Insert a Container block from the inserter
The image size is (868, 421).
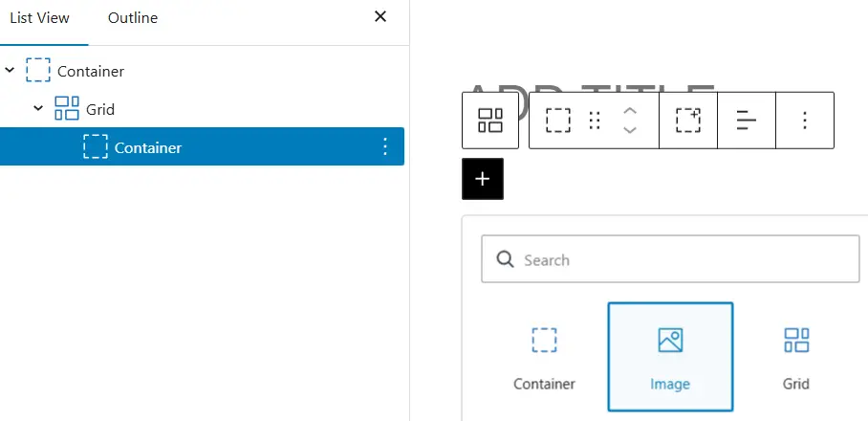click(544, 357)
